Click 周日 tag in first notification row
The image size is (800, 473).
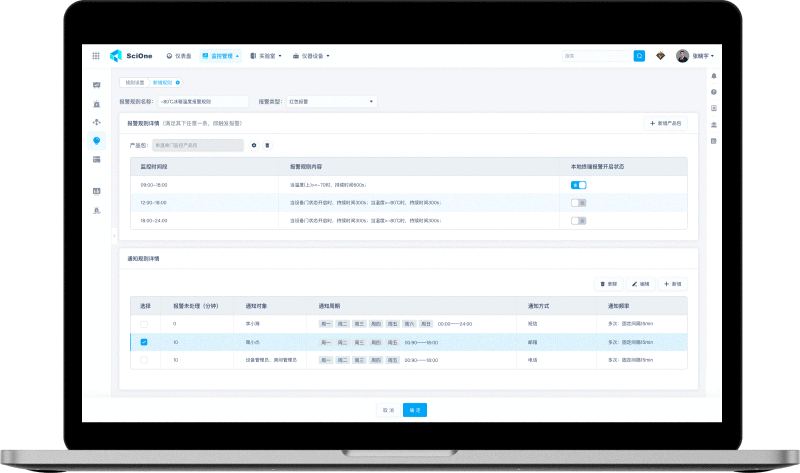point(426,324)
